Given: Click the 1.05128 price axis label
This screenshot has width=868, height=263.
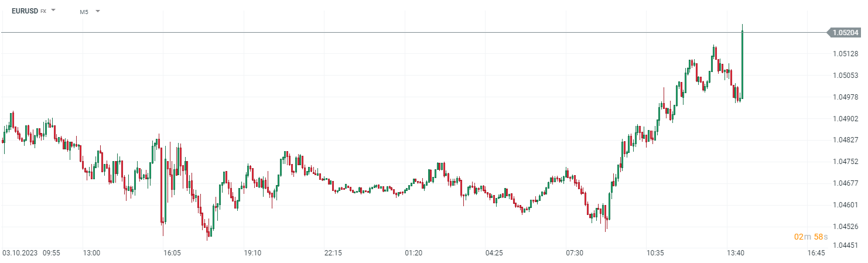Looking at the screenshot, I should click(x=845, y=54).
